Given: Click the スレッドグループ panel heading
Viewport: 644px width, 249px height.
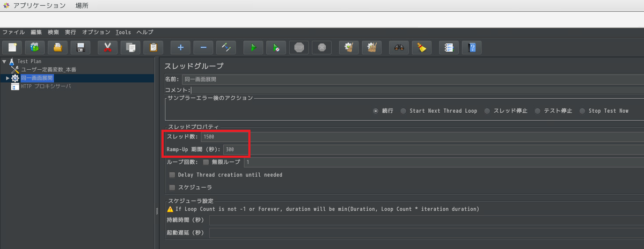Looking at the screenshot, I should [194, 66].
